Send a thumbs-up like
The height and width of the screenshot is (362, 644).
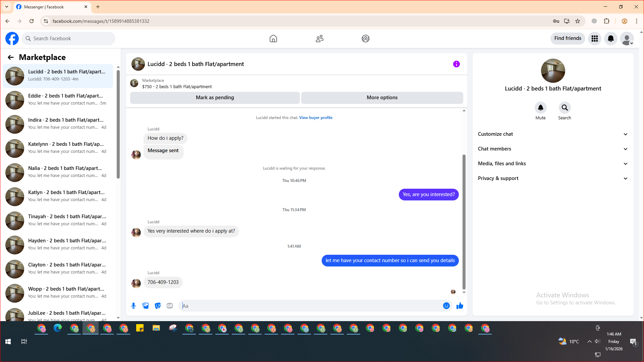(460, 306)
